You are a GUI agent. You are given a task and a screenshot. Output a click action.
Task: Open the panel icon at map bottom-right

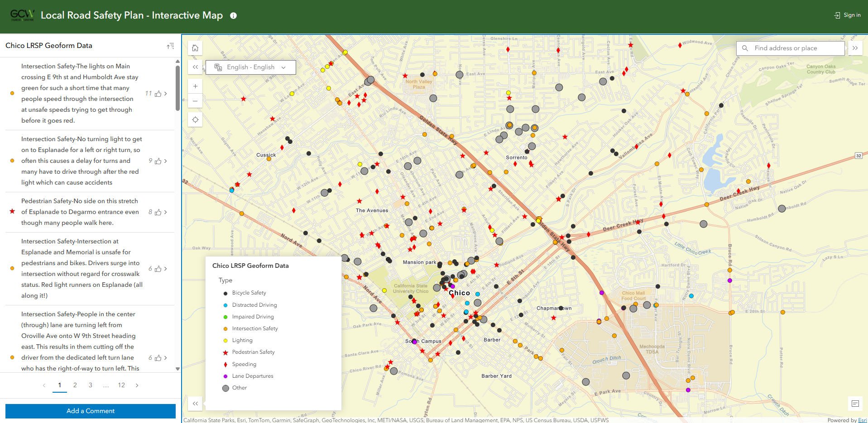click(x=855, y=403)
